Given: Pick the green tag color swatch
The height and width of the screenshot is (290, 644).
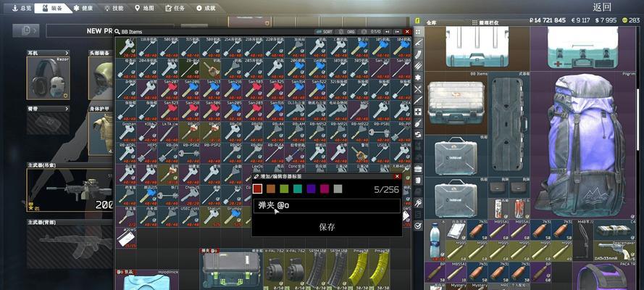Looking at the screenshot, I should [x=284, y=188].
